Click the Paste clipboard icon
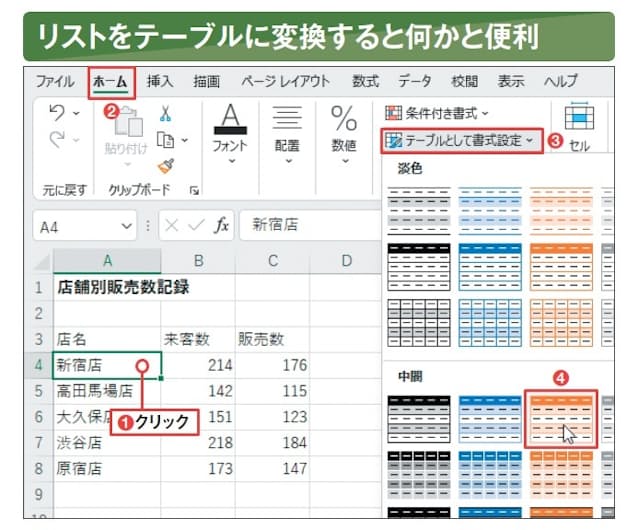 129,122
